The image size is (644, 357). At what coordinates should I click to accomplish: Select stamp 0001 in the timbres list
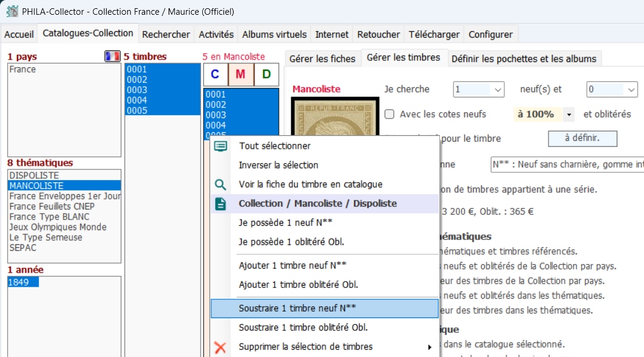pyautogui.click(x=163, y=69)
